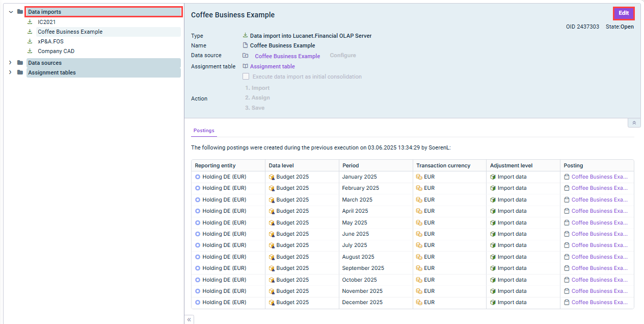This screenshot has width=644, height=324.
Task: Click the Edit button
Action: click(624, 13)
